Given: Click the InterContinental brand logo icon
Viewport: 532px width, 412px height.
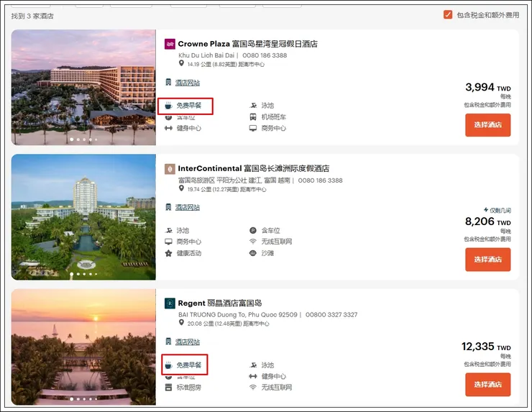Looking at the screenshot, I should tap(170, 169).
